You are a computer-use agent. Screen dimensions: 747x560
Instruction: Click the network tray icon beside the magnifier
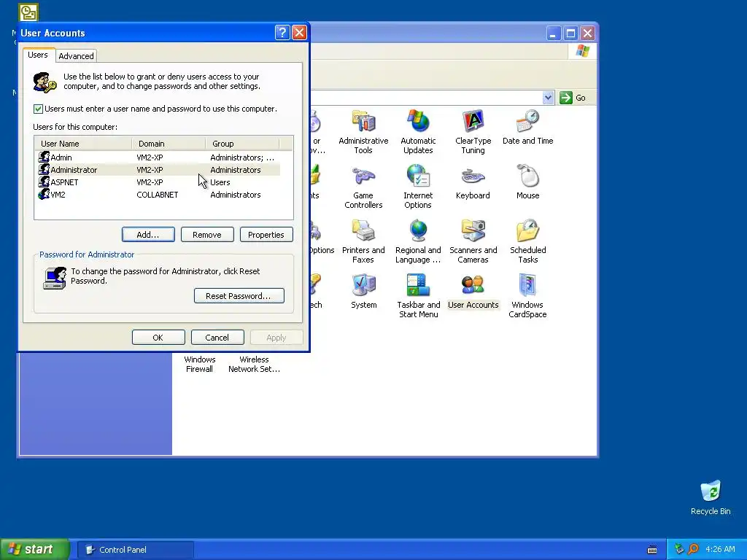[x=679, y=549]
